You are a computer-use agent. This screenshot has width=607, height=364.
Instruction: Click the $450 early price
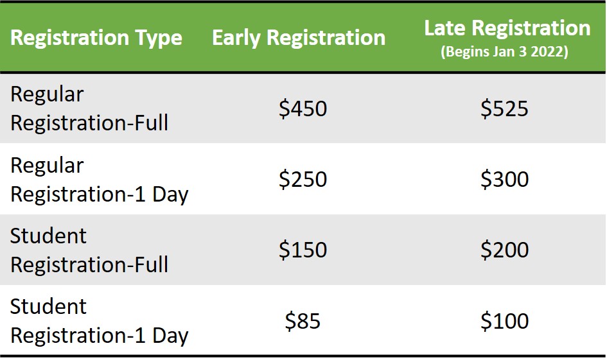[x=303, y=108]
